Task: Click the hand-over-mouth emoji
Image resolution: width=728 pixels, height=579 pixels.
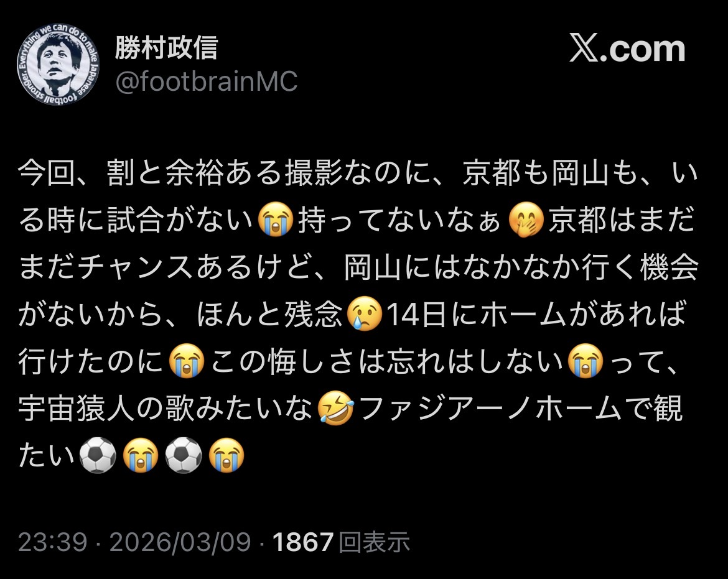Action: pos(526,220)
